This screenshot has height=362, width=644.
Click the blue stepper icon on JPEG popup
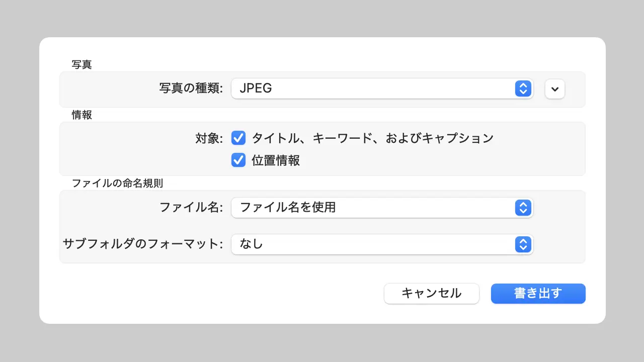(523, 88)
